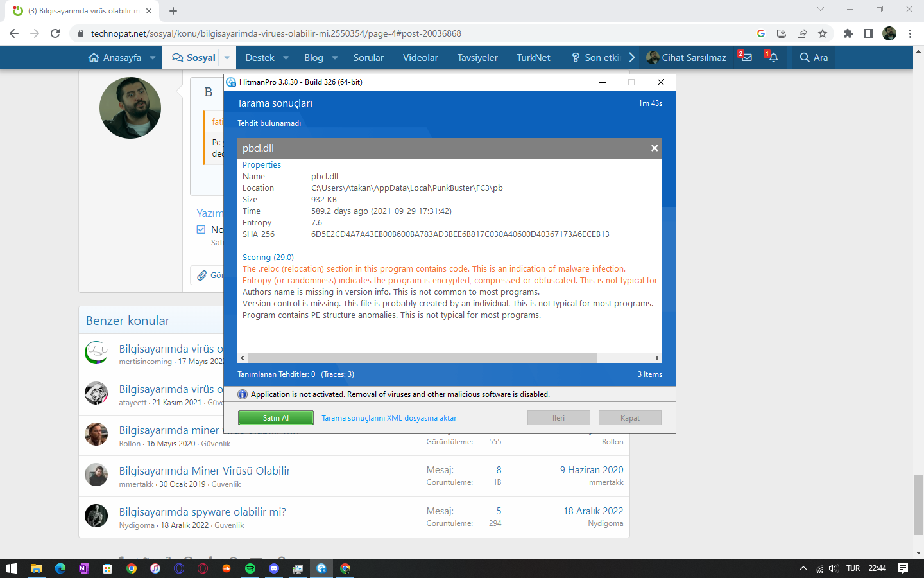The image size is (924, 578).
Task: Go back to the previous page in Chrome
Action: (x=14, y=33)
